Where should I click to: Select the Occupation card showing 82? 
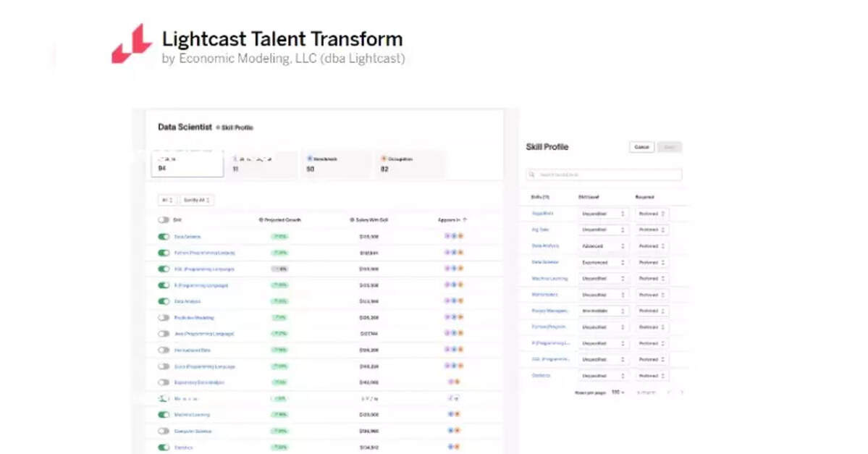click(410, 164)
